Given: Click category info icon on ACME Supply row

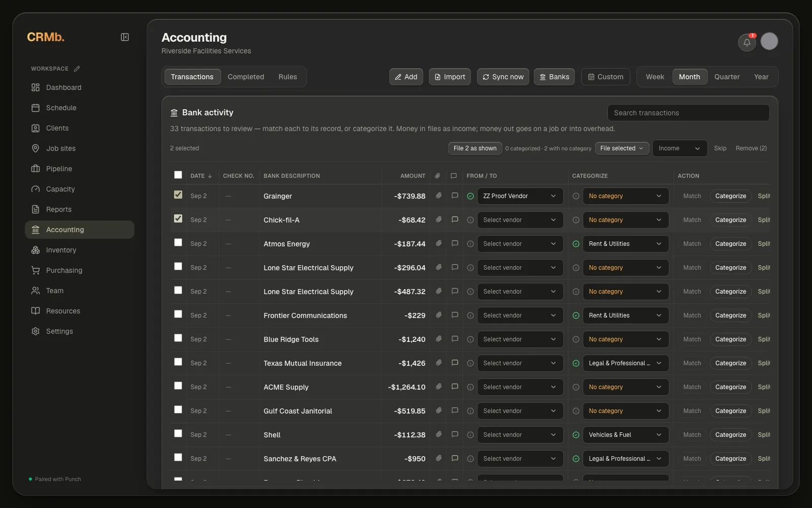Looking at the screenshot, I should point(576,387).
